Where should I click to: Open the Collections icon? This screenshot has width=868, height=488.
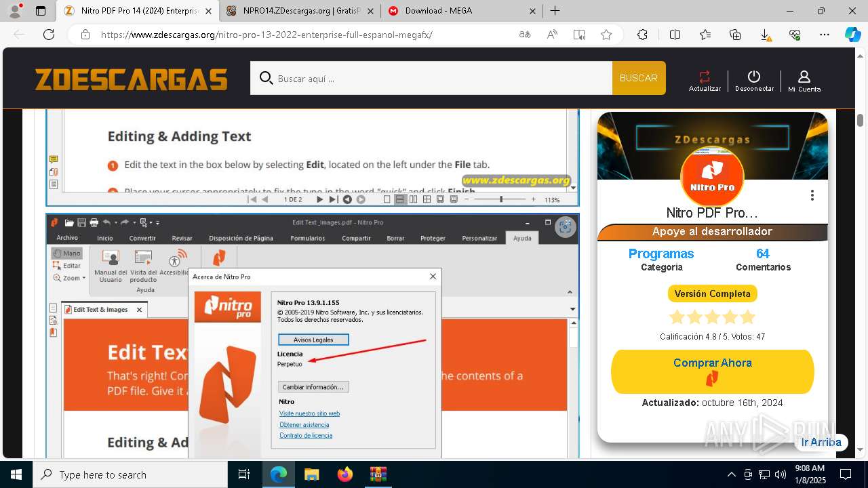(735, 35)
